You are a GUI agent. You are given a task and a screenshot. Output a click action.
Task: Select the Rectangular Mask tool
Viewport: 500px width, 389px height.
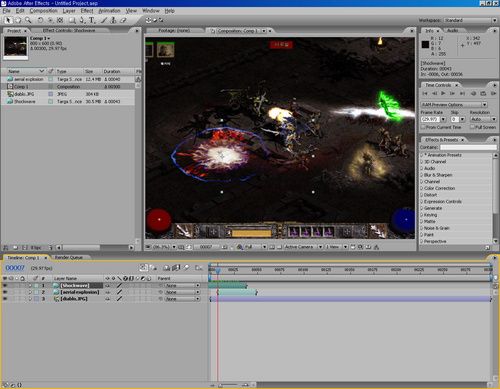[x=71, y=20]
